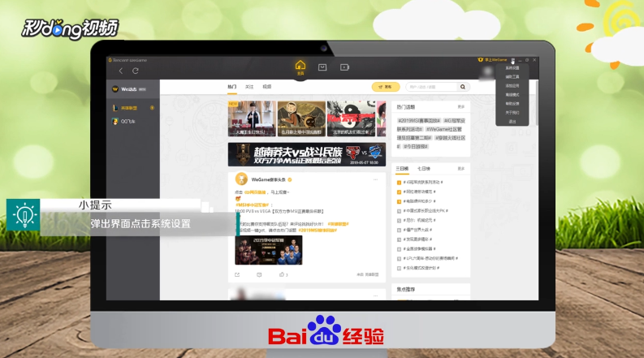
Task: Open the first thumbnail with NEW badge
Action: 252,119
